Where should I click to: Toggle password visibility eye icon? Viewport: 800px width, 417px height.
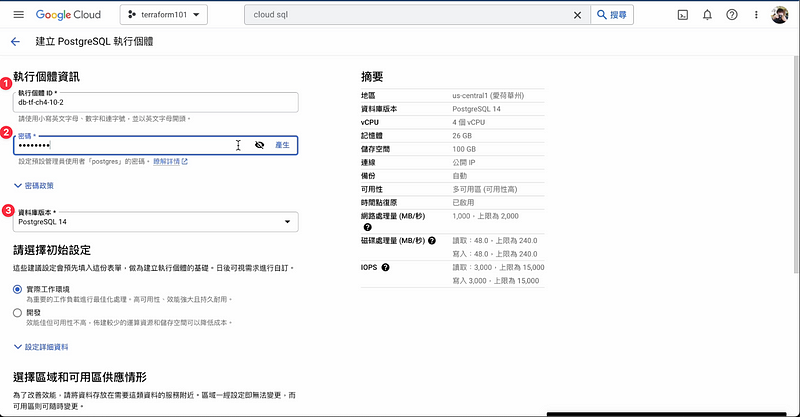tap(259, 145)
